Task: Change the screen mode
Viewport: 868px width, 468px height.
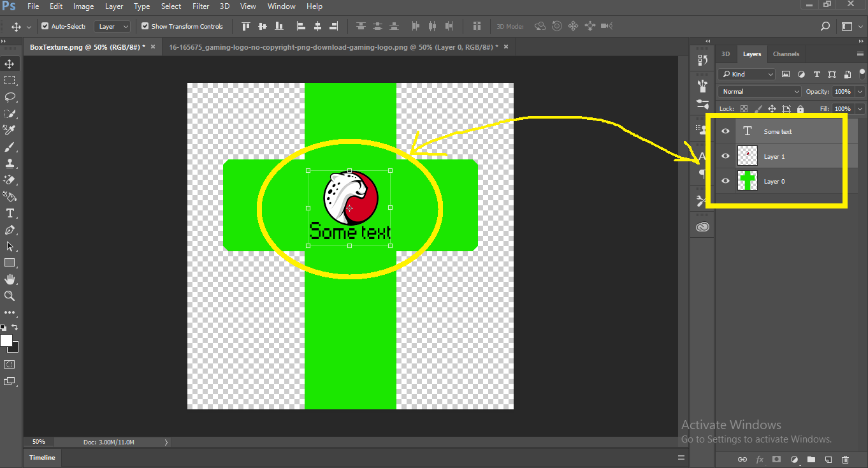Action: (10, 381)
